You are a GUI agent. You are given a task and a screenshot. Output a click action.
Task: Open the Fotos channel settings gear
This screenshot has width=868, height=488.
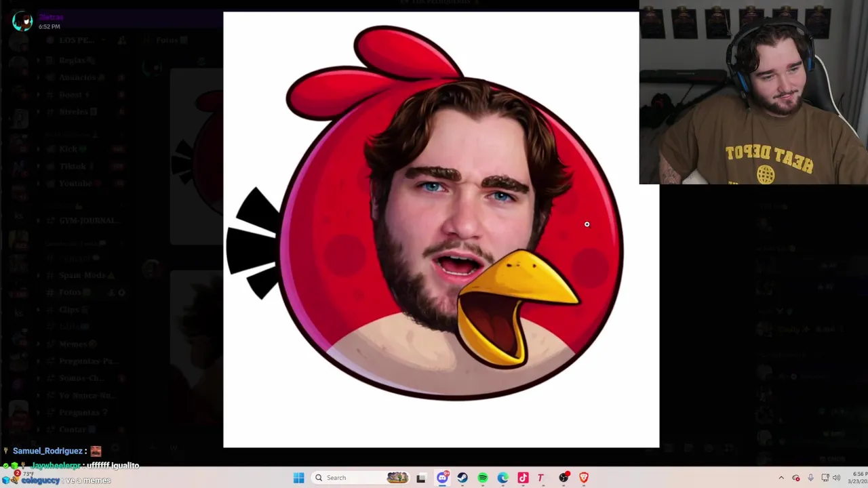click(x=121, y=292)
